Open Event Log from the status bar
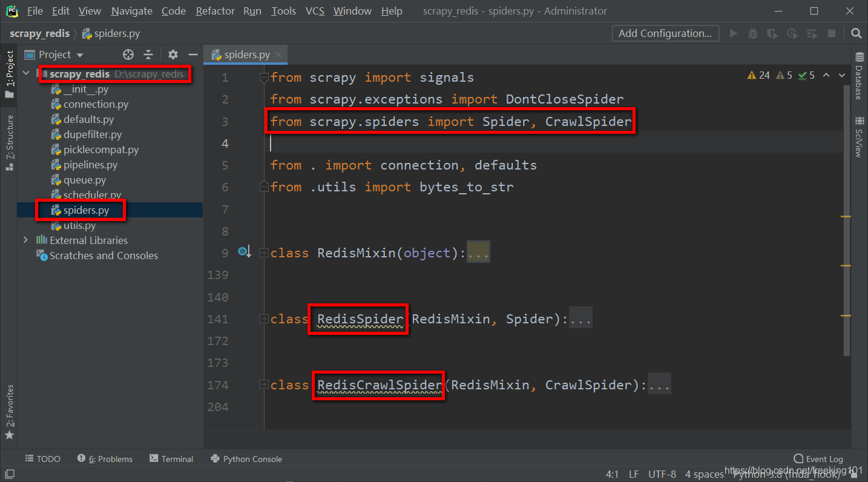Viewport: 868px width, 482px height. tap(818, 459)
